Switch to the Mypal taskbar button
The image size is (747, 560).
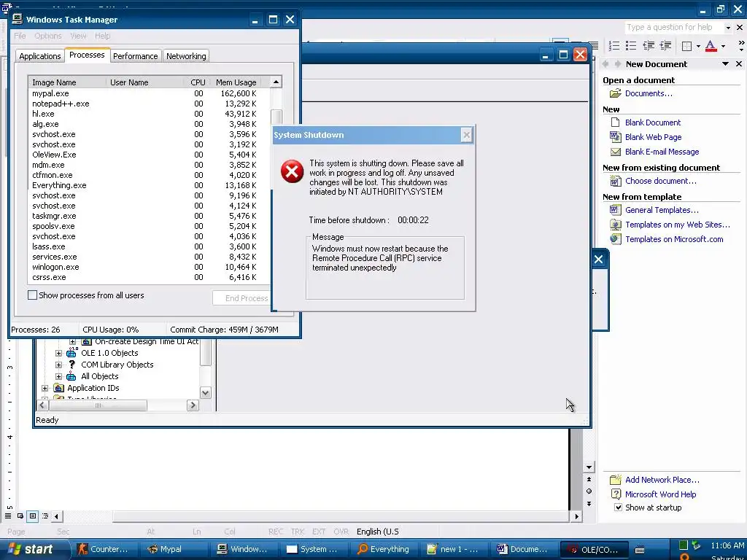click(174, 549)
